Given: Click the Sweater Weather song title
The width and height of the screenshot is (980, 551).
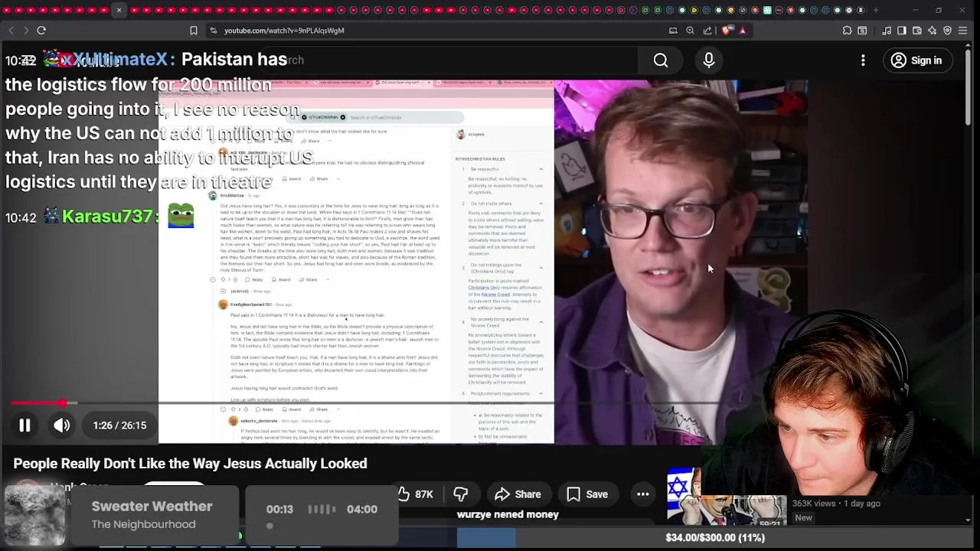Looking at the screenshot, I should [152, 507].
